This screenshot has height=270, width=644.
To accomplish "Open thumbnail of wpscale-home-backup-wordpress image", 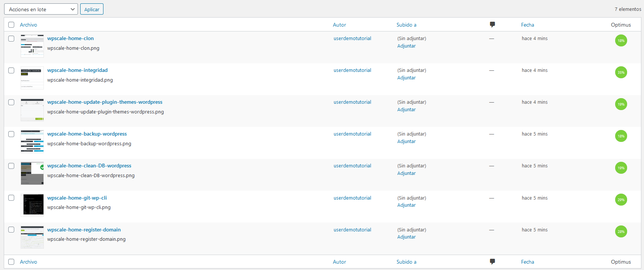I will (32, 142).
